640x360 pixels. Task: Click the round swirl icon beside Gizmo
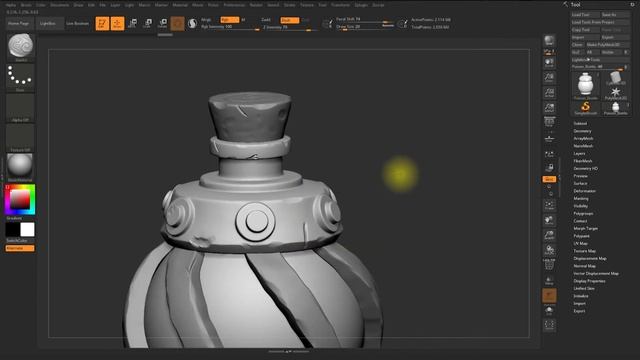point(192,23)
